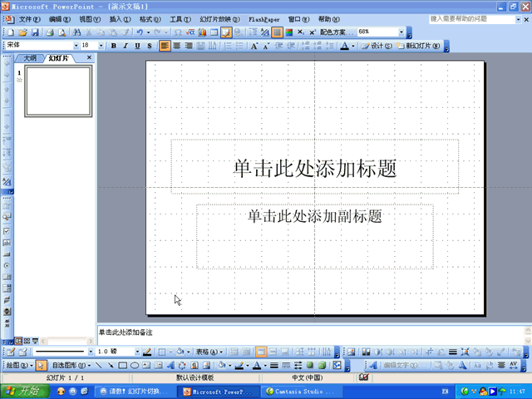Expand the Undo history dropdown arrow
The height and width of the screenshot is (399, 532).
[x=148, y=32]
